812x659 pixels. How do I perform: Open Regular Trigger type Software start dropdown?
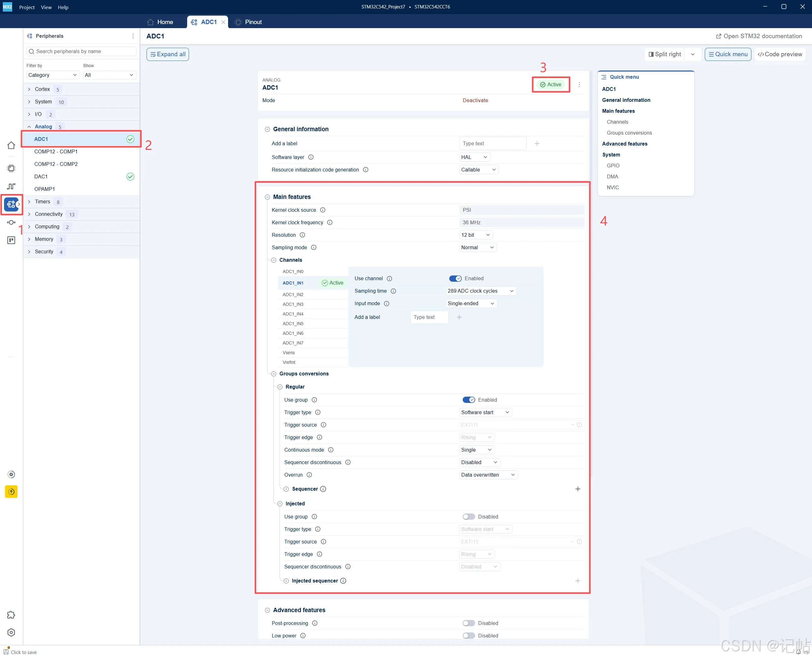(486, 412)
